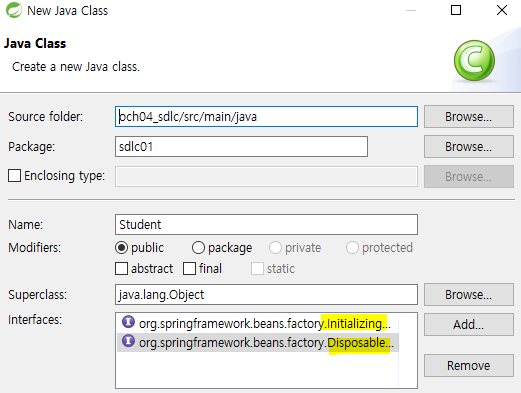This screenshot has width=521, height=393.
Task: Click the disabled Enclosing type text field
Action: click(266, 176)
